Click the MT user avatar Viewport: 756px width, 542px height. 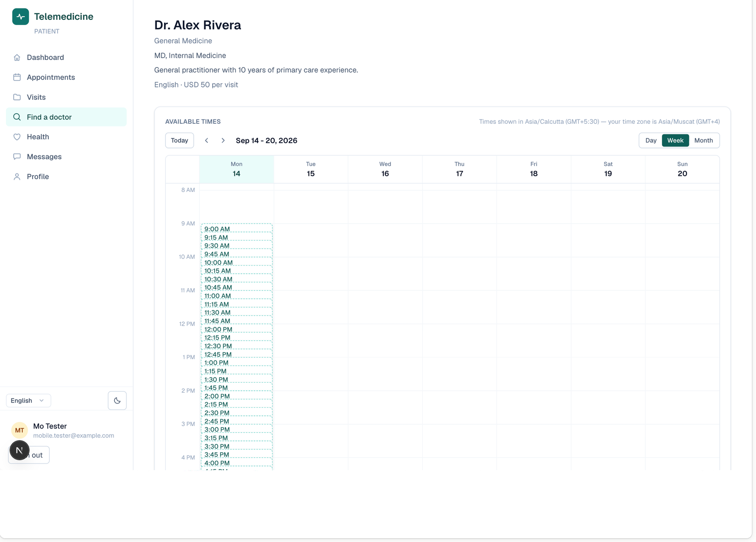(x=19, y=430)
